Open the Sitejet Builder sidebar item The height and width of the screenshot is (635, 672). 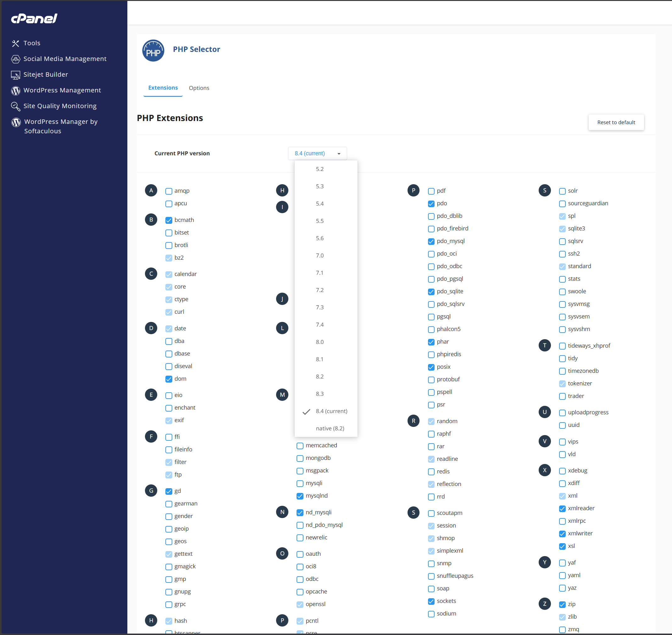coord(46,75)
